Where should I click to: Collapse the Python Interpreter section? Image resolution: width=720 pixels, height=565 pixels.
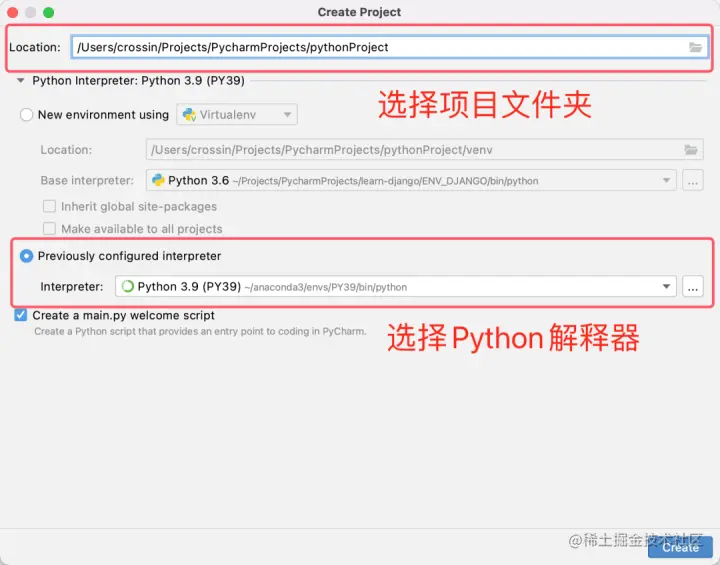tap(21, 80)
